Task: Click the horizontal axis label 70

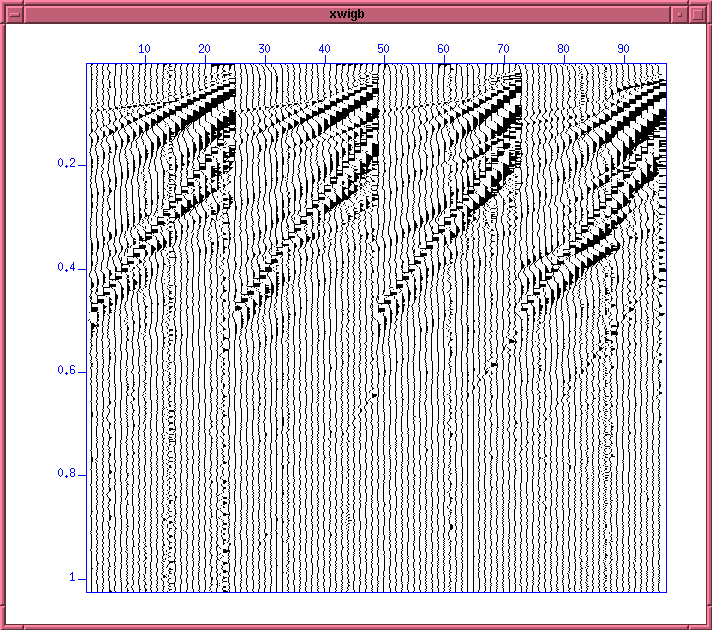Action: [504, 48]
